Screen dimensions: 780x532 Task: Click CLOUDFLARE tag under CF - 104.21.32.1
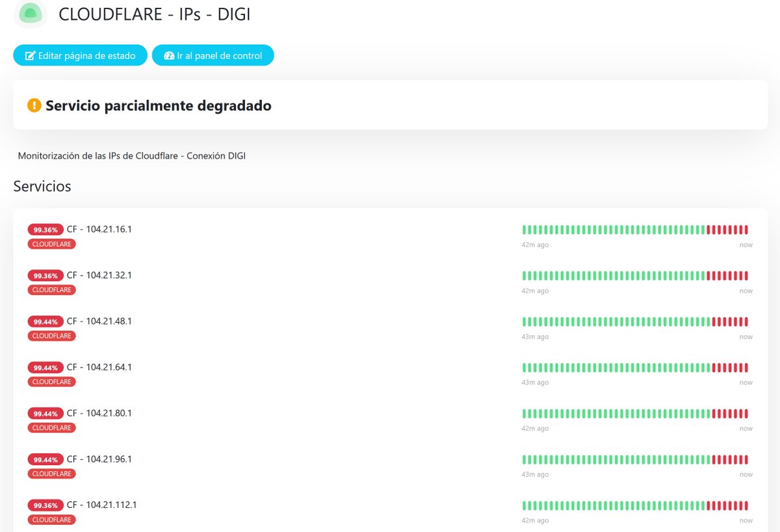[x=51, y=290]
